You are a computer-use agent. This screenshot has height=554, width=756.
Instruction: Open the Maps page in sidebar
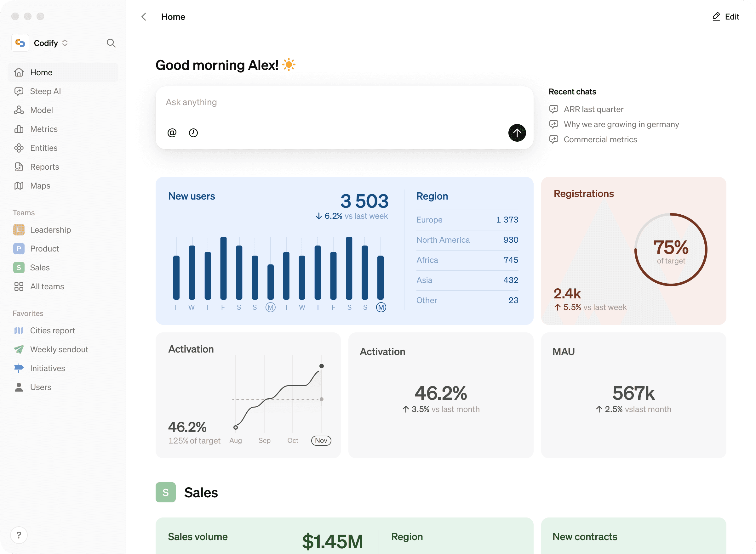(x=40, y=186)
